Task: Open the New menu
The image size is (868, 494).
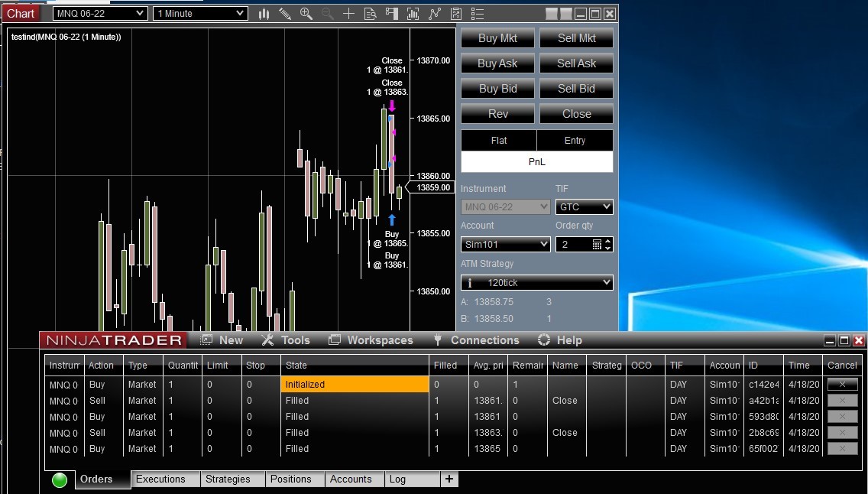Action: 222,340
